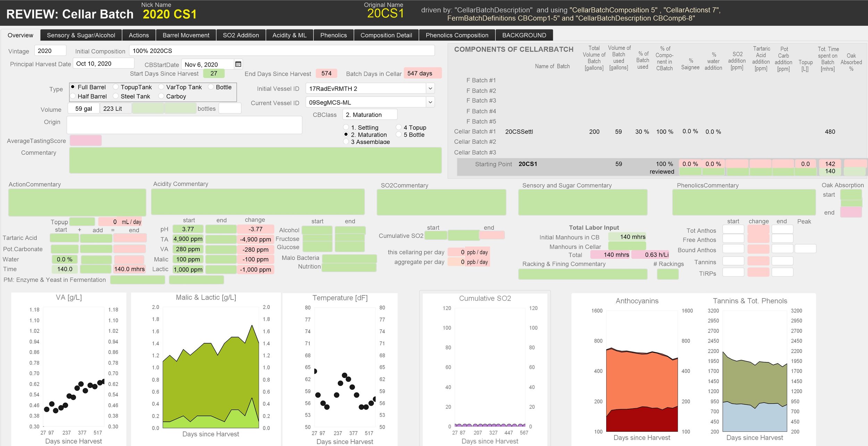868x446 pixels.
Task: Open the CBStartDate calendar picker icon
Action: (x=238, y=64)
